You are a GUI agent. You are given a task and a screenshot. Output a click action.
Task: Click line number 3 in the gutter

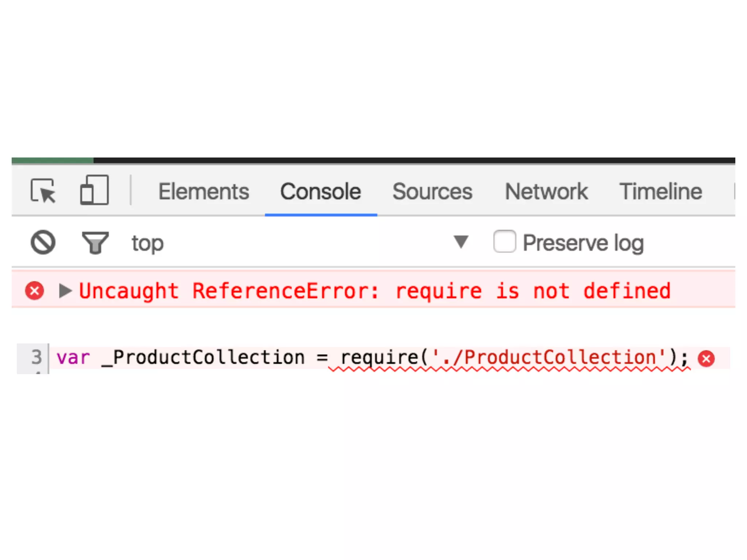36,357
